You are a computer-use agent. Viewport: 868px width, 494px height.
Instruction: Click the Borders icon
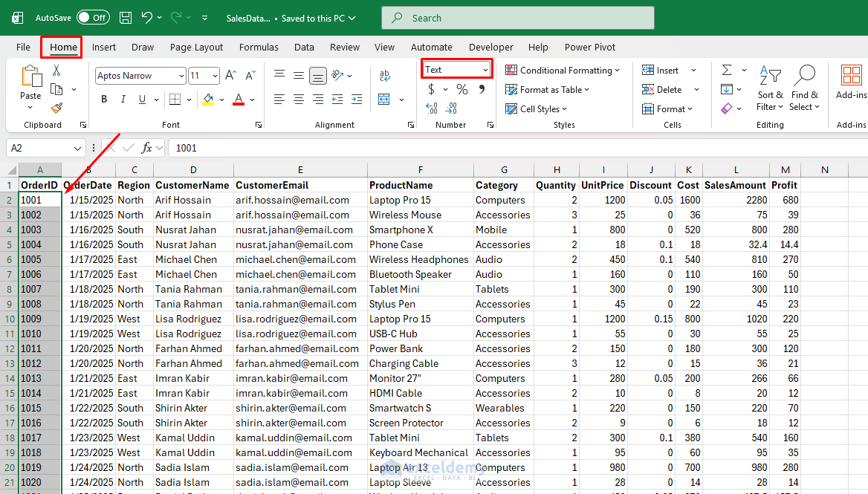point(175,99)
